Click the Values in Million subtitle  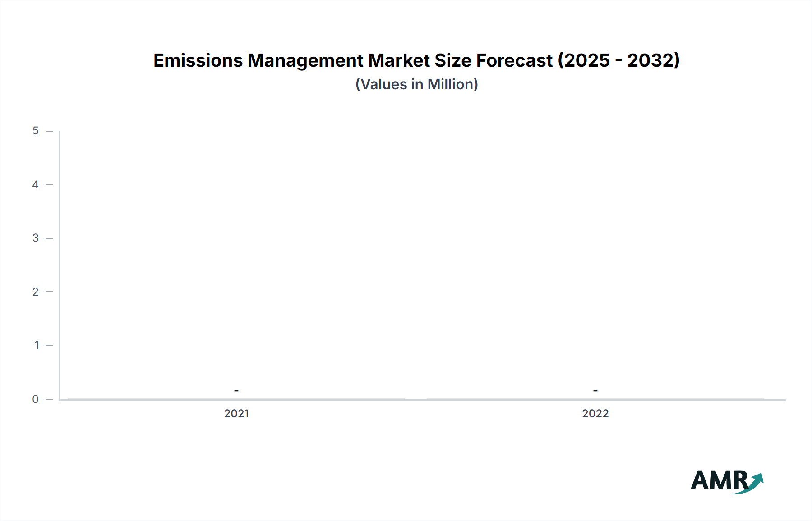pos(417,84)
